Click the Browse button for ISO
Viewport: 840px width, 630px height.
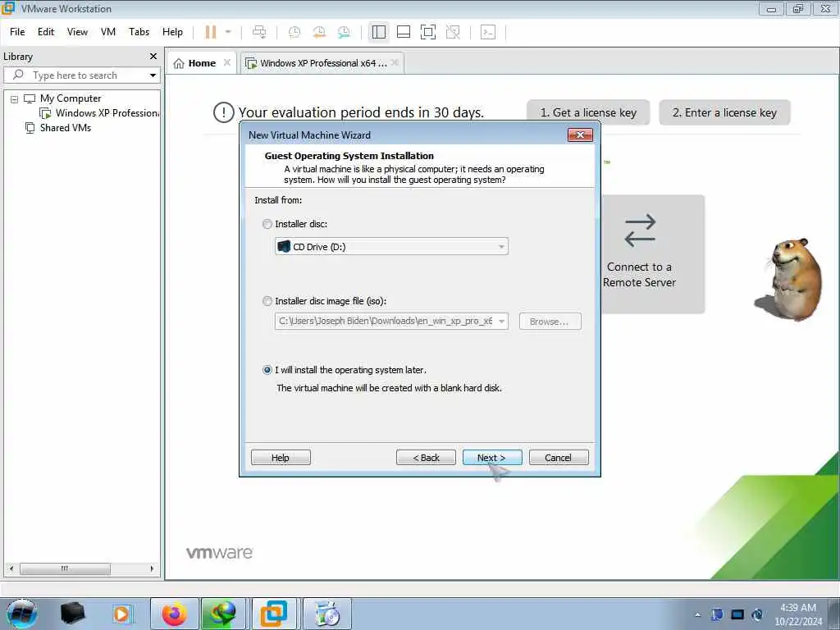pyautogui.click(x=550, y=322)
